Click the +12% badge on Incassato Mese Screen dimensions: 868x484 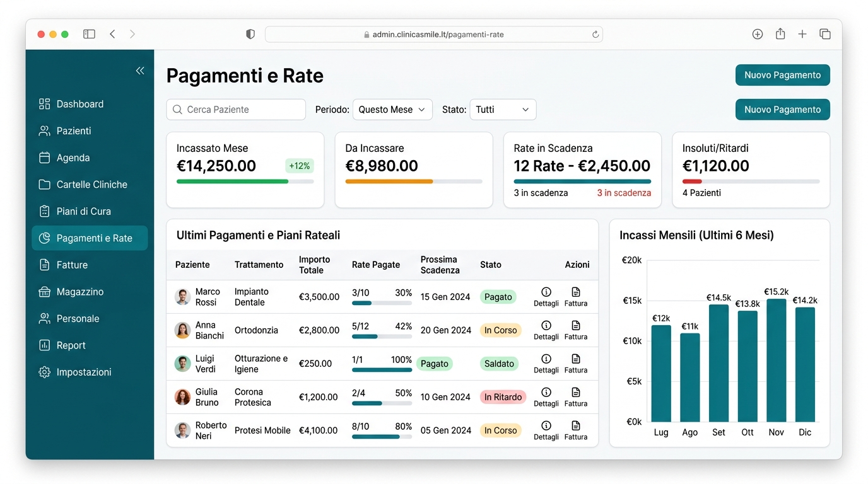click(299, 166)
